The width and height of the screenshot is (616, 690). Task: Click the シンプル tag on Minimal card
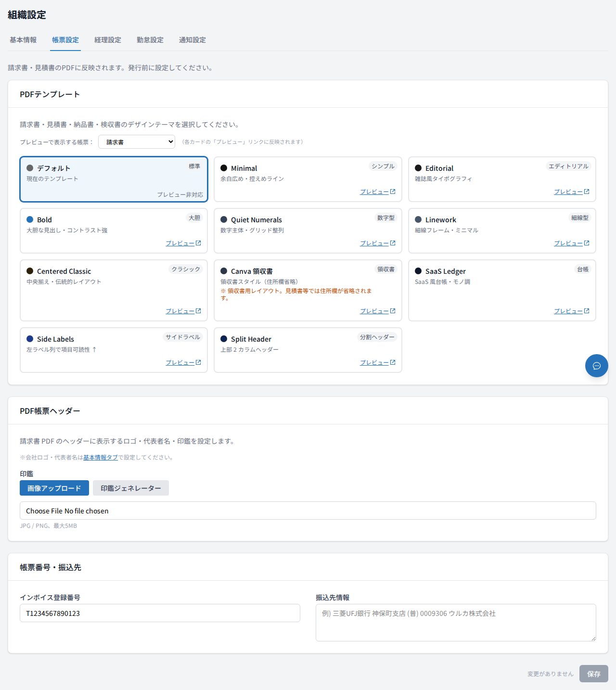click(383, 166)
